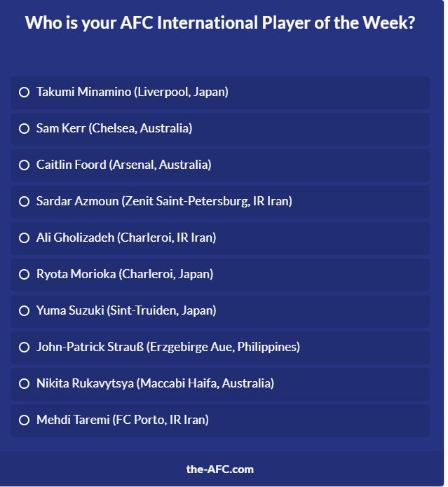Image resolution: width=448 pixels, height=487 pixels.
Task: Click the Sam Kerr (Chelsea, Australia) text
Action: [114, 128]
